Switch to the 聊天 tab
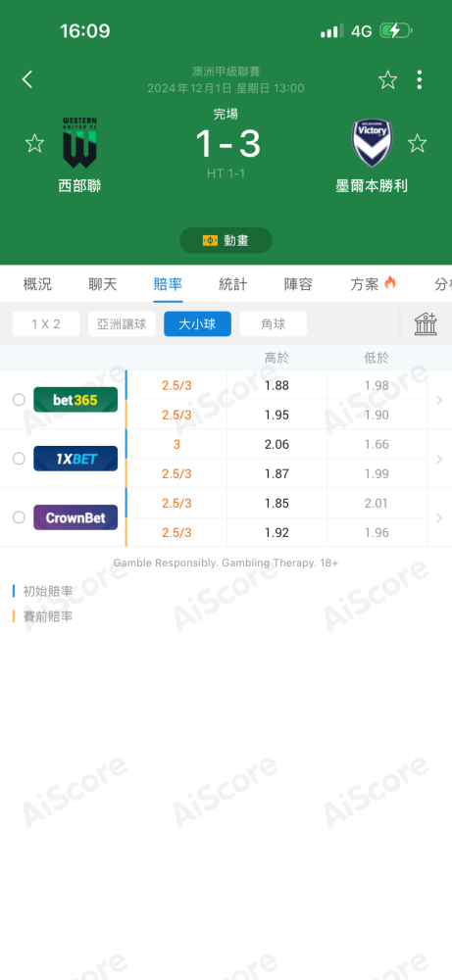The image size is (452, 980). tap(103, 284)
